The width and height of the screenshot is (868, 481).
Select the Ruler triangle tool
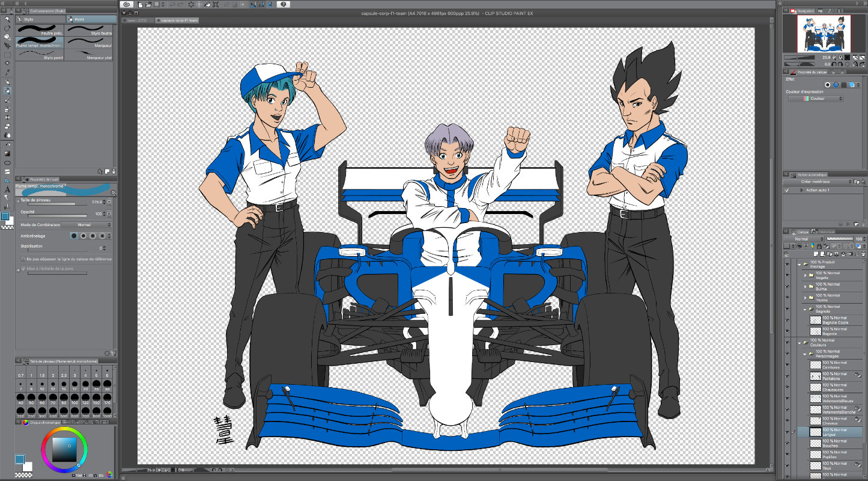pos(7,181)
